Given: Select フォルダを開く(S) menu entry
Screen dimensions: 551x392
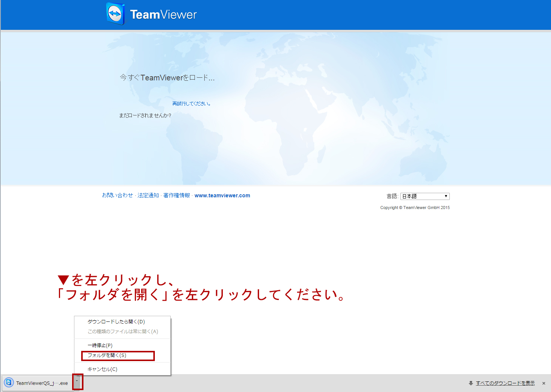Looking at the screenshot, I should pos(122,355).
